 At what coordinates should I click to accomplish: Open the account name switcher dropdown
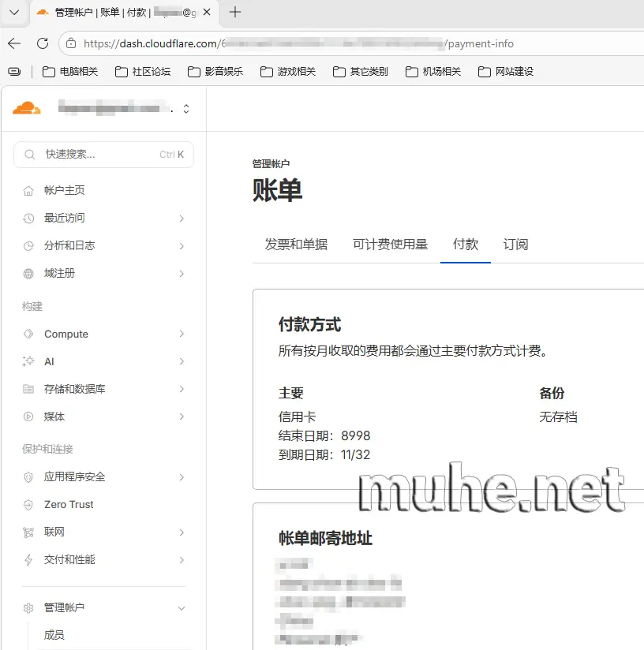click(185, 108)
